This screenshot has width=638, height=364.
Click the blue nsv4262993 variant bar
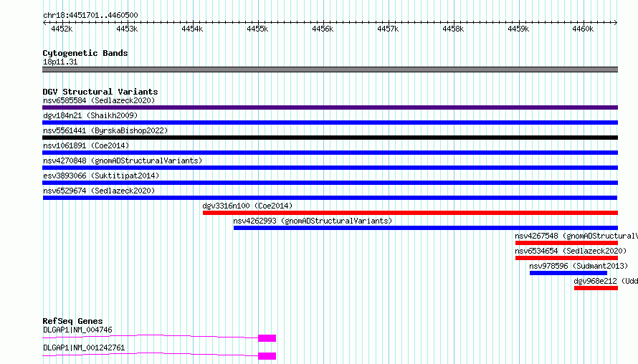(x=426, y=228)
